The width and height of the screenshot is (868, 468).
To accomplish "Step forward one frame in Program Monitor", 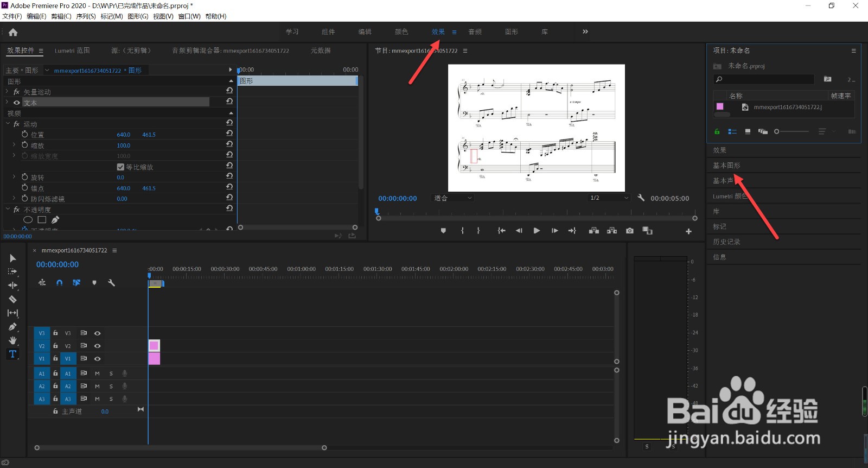I will tap(554, 231).
